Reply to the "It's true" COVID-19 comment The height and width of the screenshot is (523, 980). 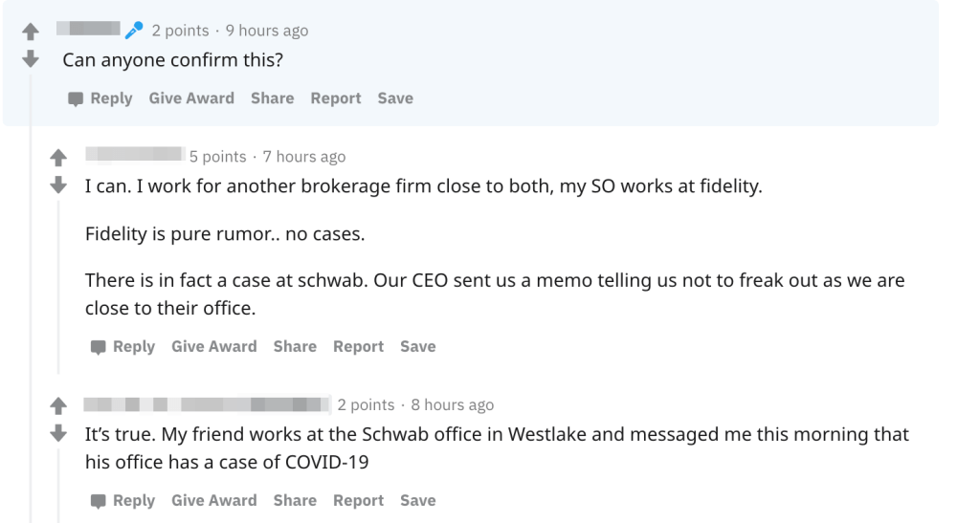122,501
